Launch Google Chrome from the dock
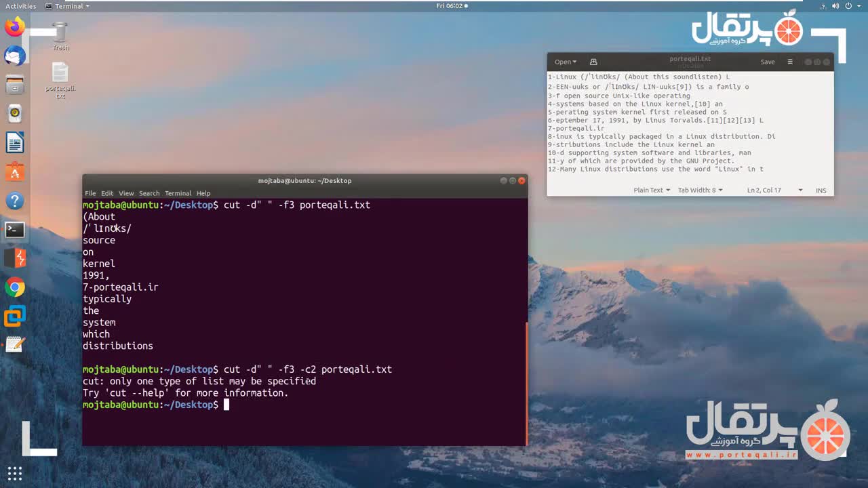This screenshot has height=488, width=868. click(x=14, y=287)
